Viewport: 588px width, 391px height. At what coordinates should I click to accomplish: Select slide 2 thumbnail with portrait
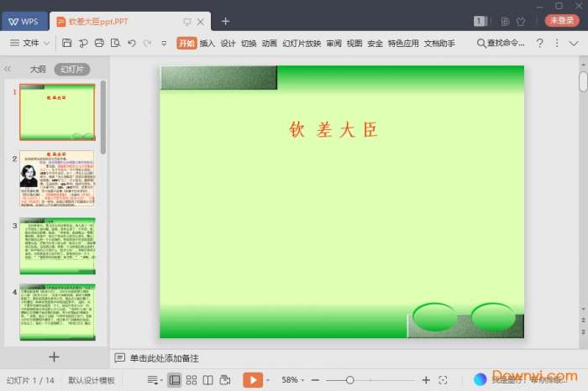point(57,179)
